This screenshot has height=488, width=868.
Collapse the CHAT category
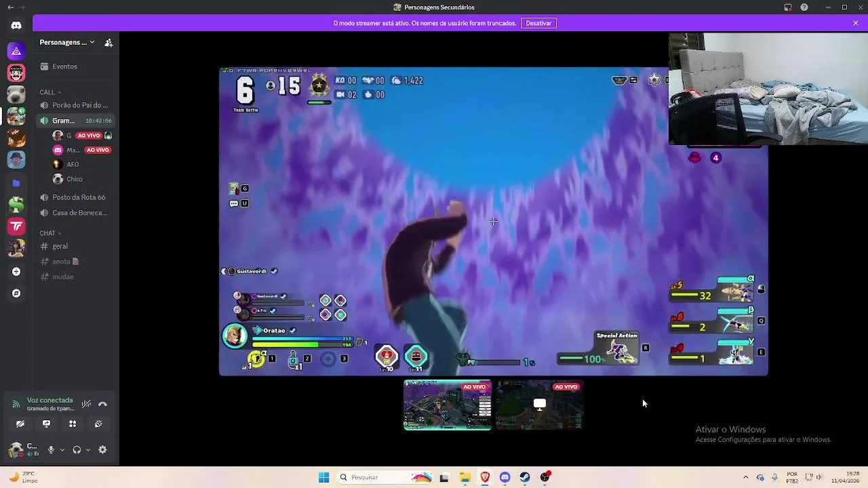pos(50,233)
